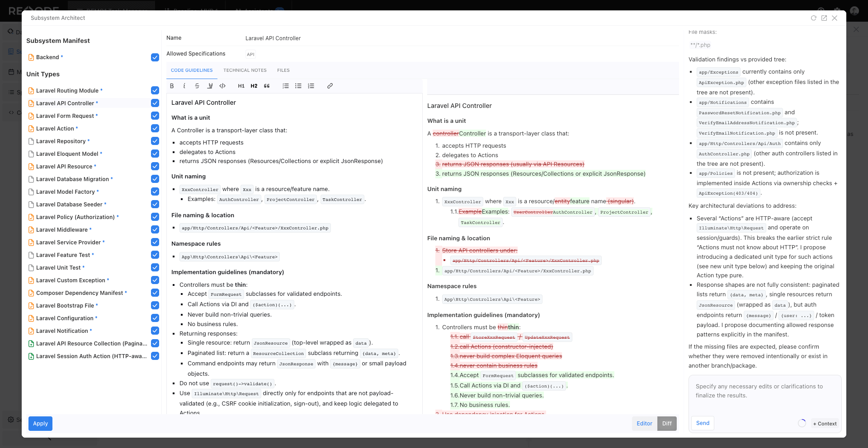Apply italic formatting in editor toolbar
Image resolution: width=868 pixels, height=448 pixels.
[184, 86]
